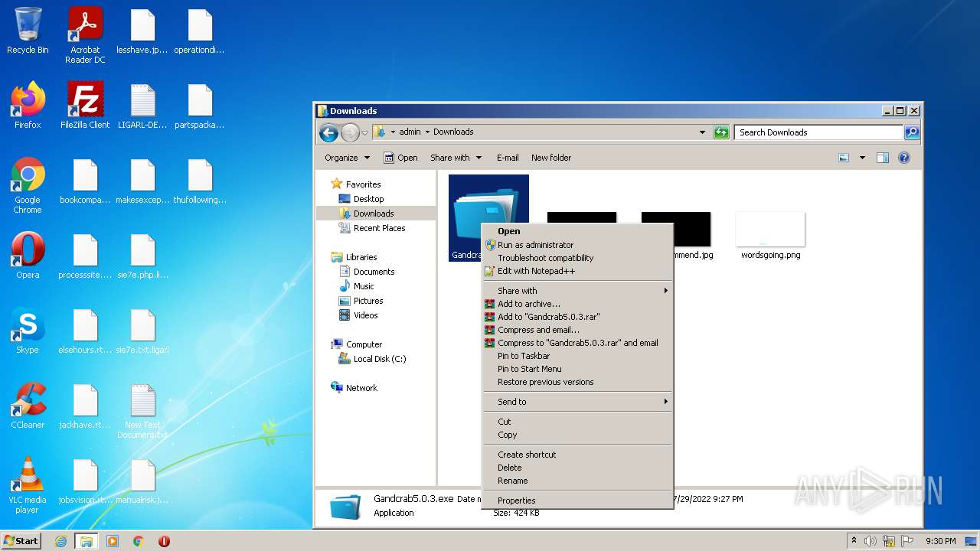Click the Explorer Forward navigation button
This screenshot has width=980, height=551.
tap(350, 132)
